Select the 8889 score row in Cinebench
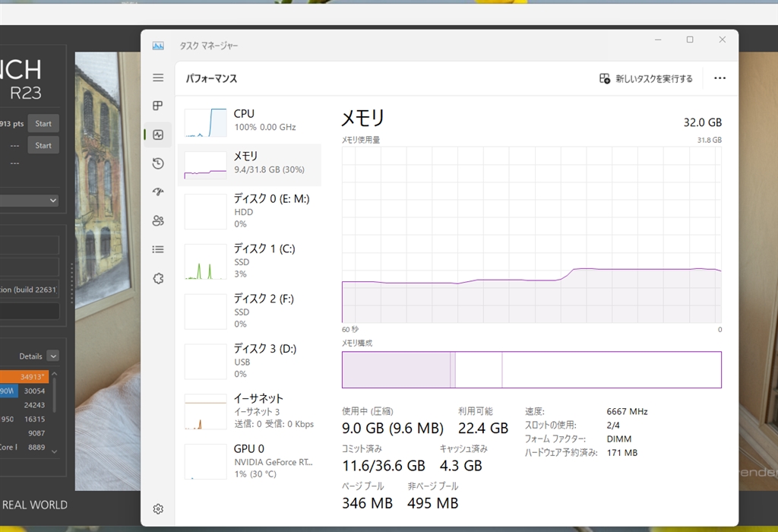The width and height of the screenshot is (778, 532). 24,447
